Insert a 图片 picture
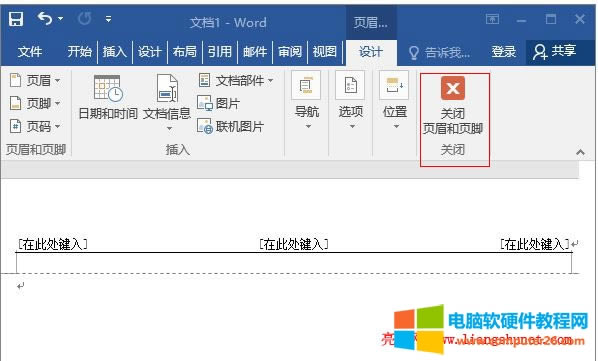 (x=219, y=103)
